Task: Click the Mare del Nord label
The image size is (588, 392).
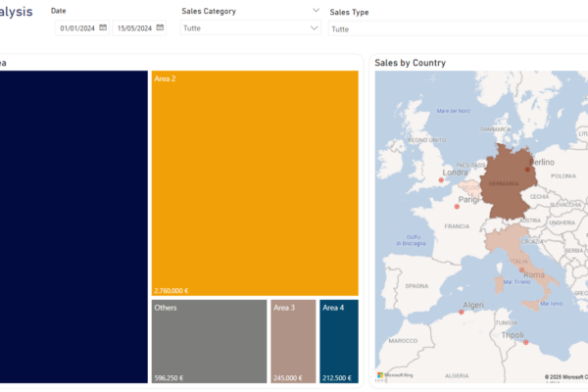Action: point(453,111)
